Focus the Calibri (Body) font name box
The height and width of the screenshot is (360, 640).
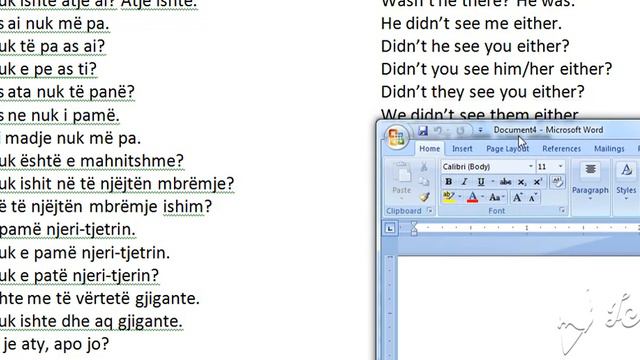pos(484,167)
